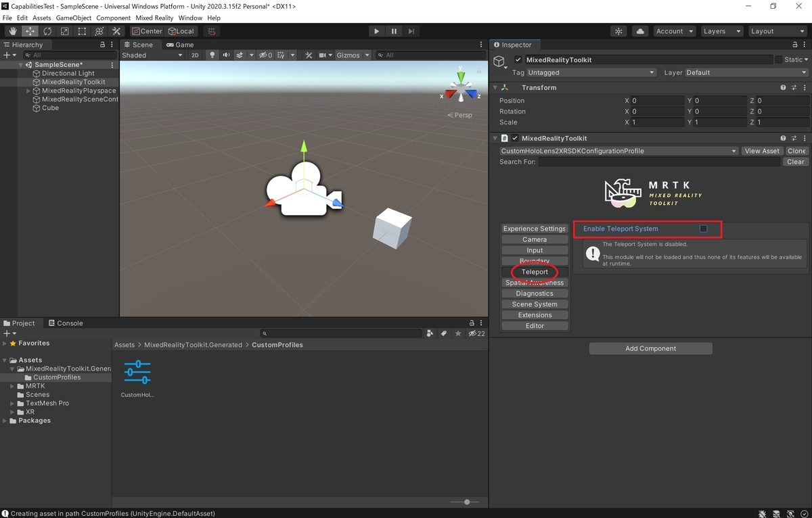812x518 pixels.
Task: Open MixedRealityToolkit script help icon
Action: 784,139
